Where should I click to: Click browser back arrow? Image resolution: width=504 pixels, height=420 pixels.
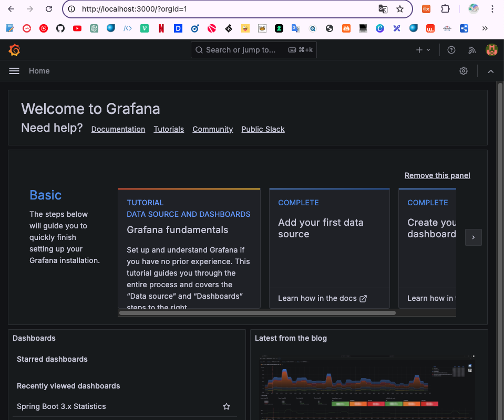pyautogui.click(x=11, y=9)
